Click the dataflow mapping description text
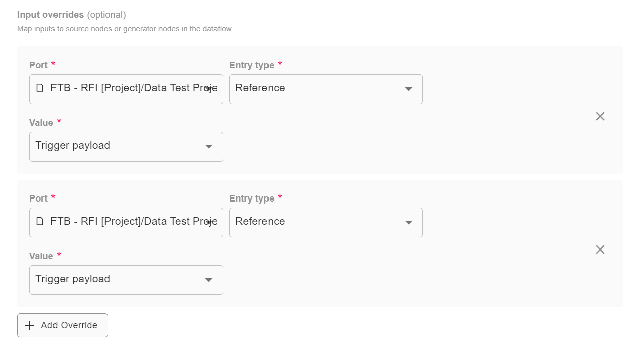This screenshot has height=349, width=644. [124, 29]
